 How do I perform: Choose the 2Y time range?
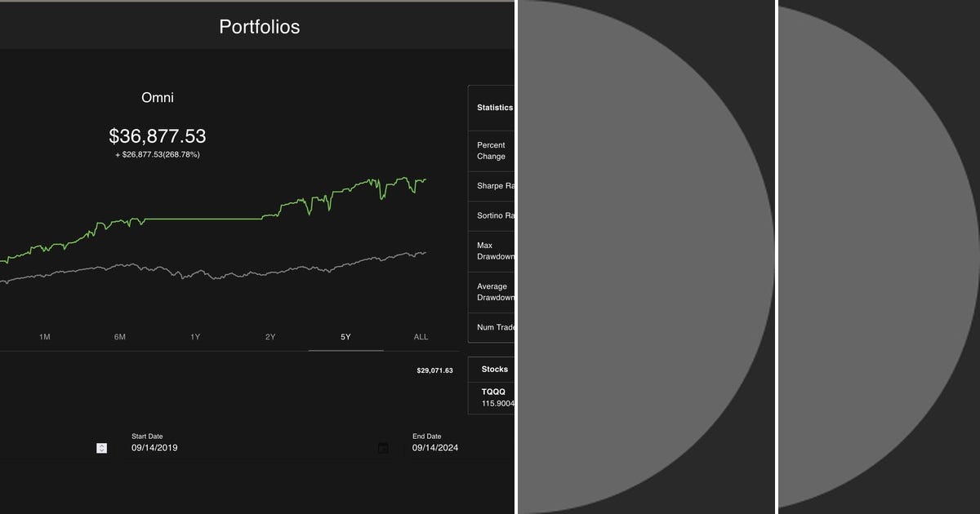(270, 336)
